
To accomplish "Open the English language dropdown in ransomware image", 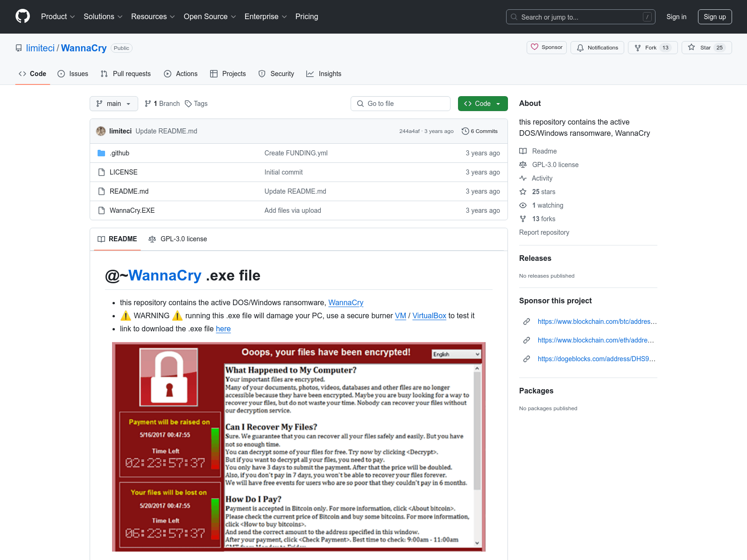I will (456, 354).
